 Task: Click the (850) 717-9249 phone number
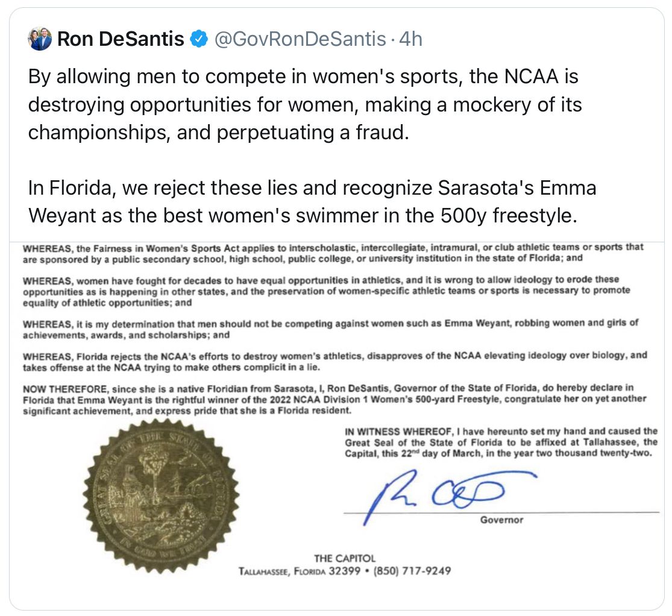[412, 571]
